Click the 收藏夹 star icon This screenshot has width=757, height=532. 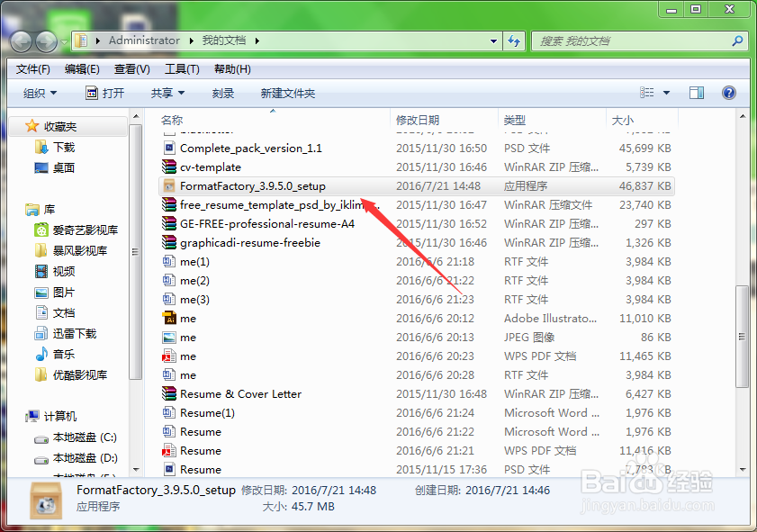coord(32,126)
